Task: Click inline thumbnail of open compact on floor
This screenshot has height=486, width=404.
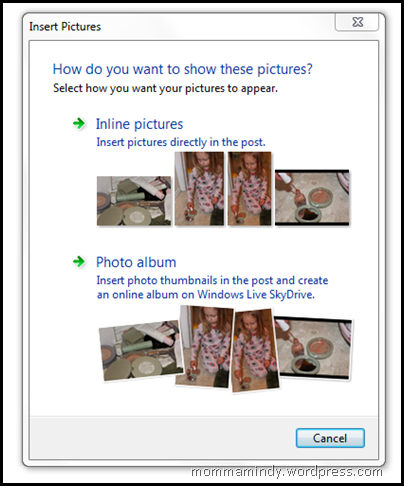Action: coord(312,198)
